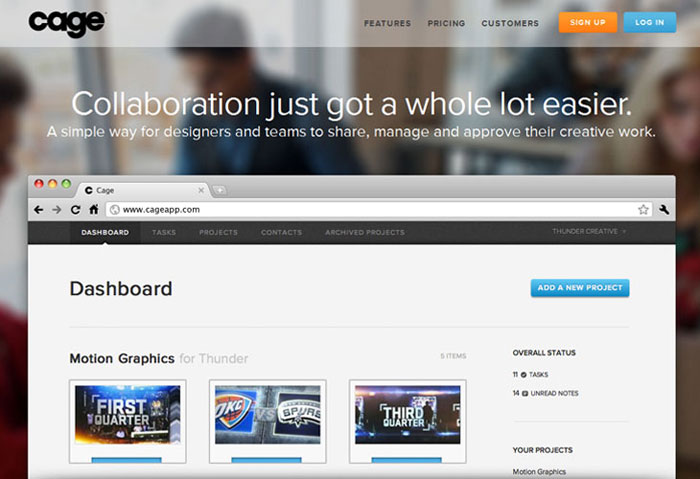This screenshot has width=700, height=479.
Task: Click the Cage logo in header
Action: click(68, 21)
